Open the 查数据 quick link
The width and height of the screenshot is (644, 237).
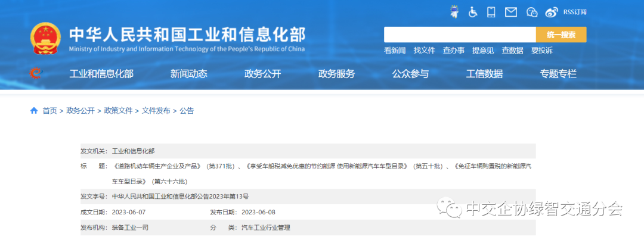point(512,51)
